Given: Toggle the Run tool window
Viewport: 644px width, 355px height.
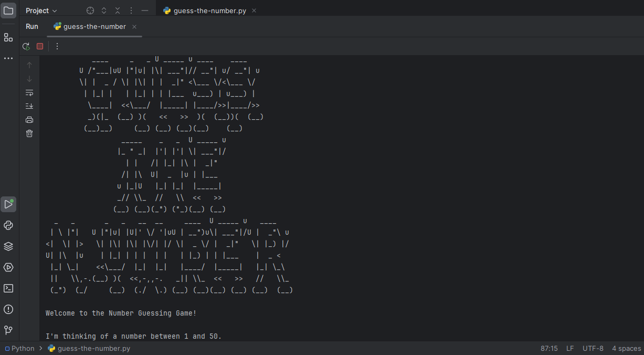Looking at the screenshot, I should click(8, 204).
